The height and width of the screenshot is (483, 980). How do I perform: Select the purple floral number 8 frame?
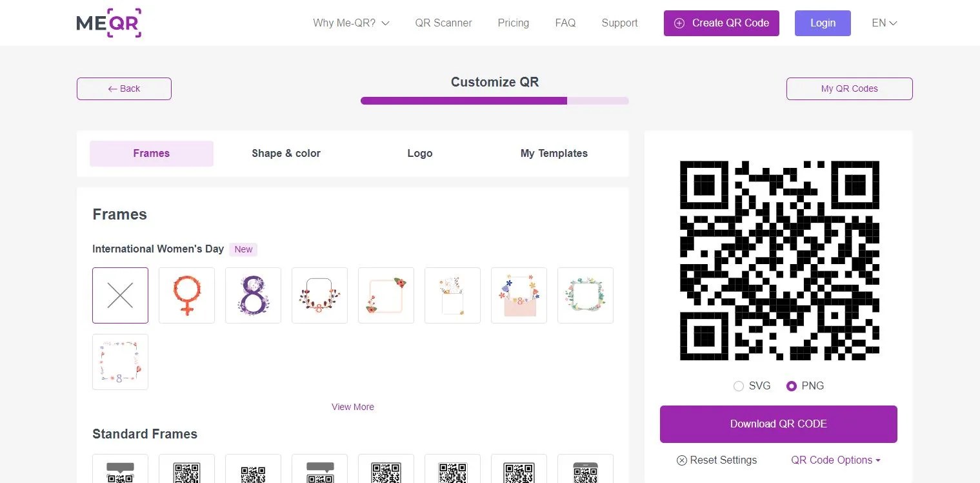click(x=253, y=295)
